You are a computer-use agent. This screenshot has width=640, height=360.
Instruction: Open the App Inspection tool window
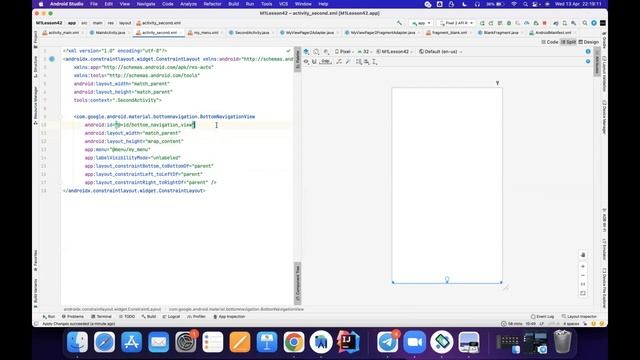click(229, 316)
